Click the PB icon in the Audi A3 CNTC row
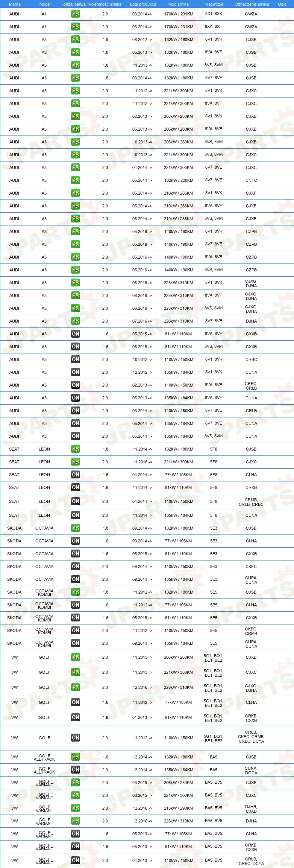This screenshot has height=868, width=294. (x=76, y=180)
